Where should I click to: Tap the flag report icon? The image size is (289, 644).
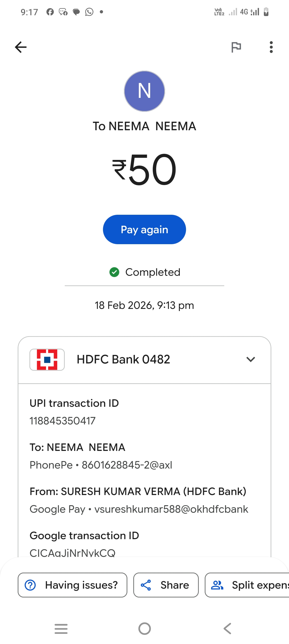pyautogui.click(x=236, y=47)
